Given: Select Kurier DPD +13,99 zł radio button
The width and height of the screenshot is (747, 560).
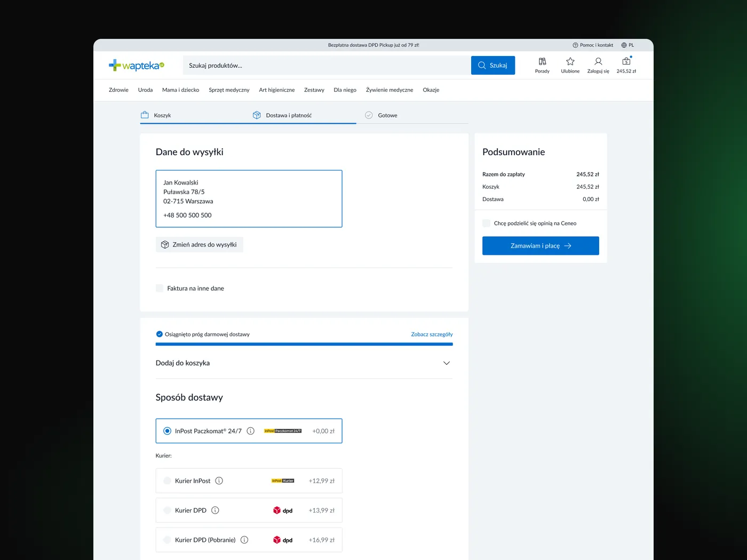Looking at the screenshot, I should click(x=167, y=510).
